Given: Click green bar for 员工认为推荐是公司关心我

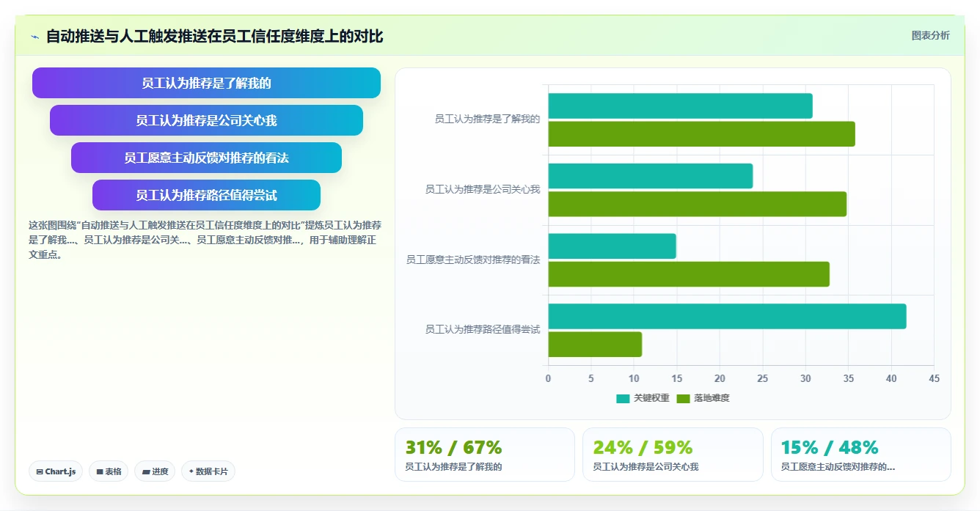Looking at the screenshot, I should pos(697,204).
